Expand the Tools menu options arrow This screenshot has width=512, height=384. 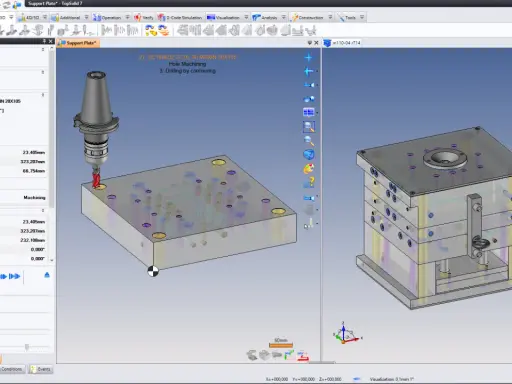coord(362,17)
